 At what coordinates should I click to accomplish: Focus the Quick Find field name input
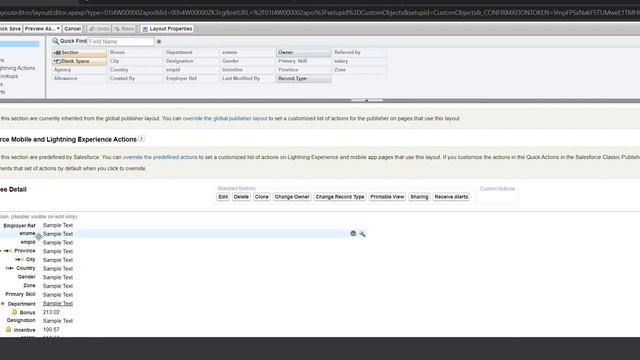121,41
